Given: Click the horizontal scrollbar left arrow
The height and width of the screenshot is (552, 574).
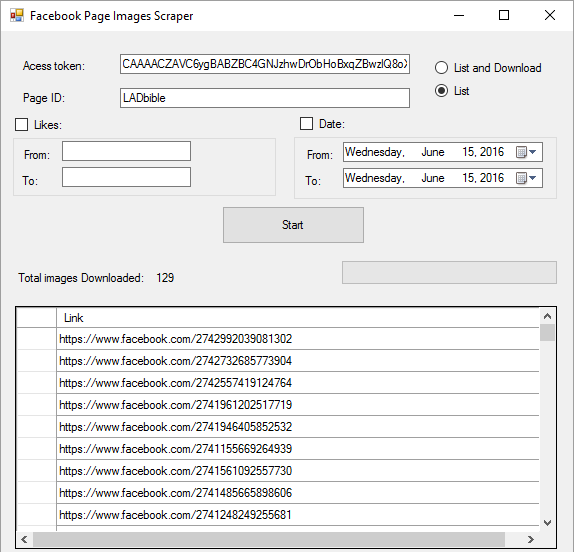Looking at the screenshot, I should 25,539.
